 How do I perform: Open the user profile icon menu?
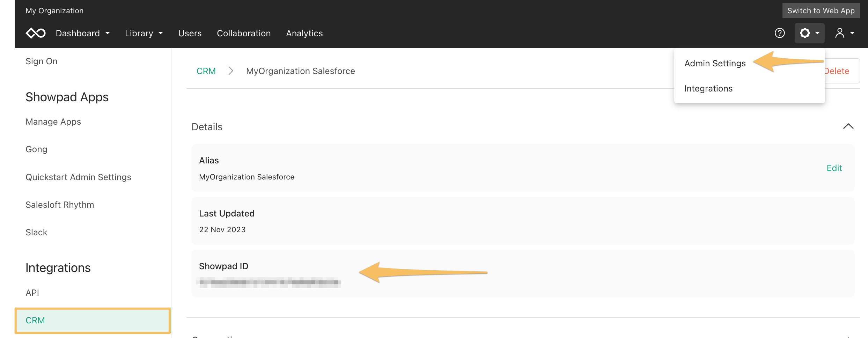pyautogui.click(x=844, y=33)
